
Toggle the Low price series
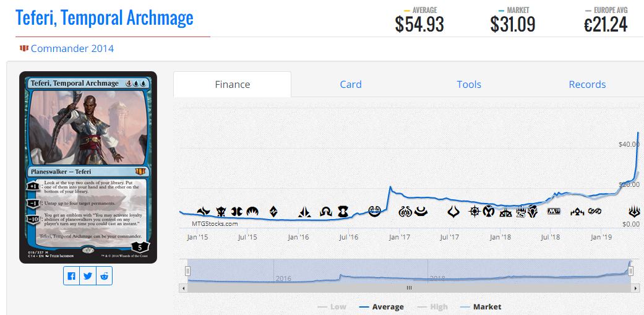[332, 307]
